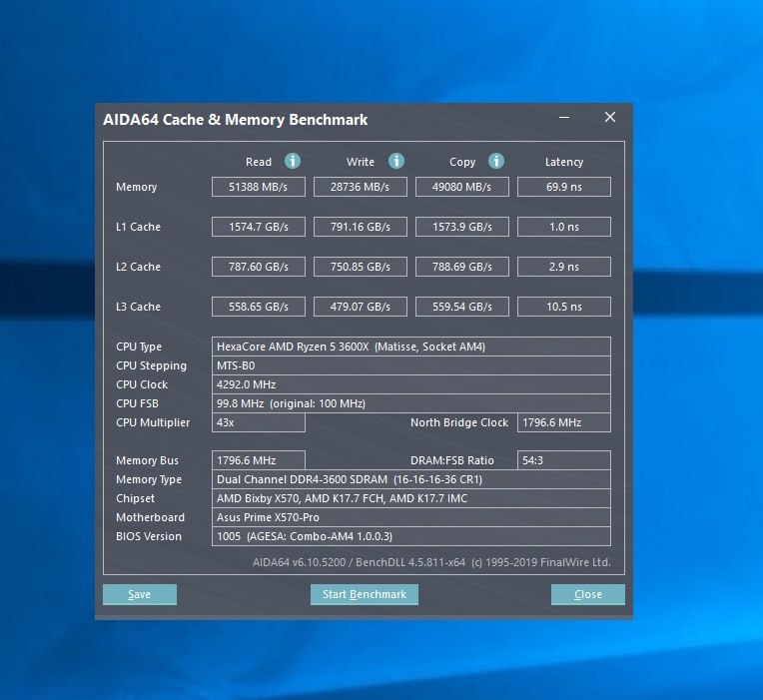Click the CPU Stepping label

pyautogui.click(x=152, y=365)
